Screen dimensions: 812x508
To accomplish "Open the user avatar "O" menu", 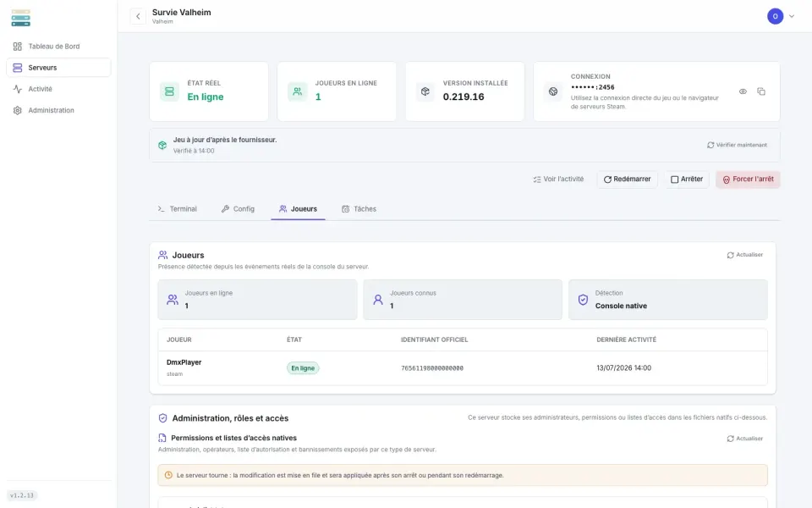I will tap(775, 16).
